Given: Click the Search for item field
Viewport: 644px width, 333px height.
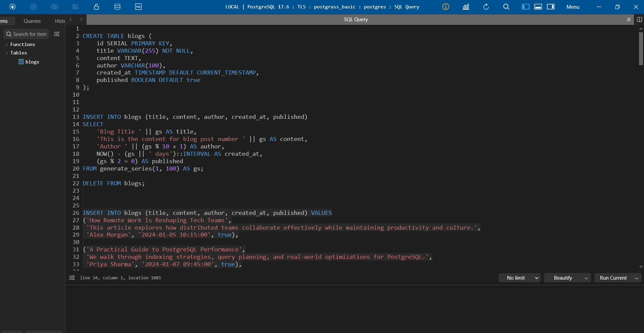Looking at the screenshot, I should tap(26, 34).
